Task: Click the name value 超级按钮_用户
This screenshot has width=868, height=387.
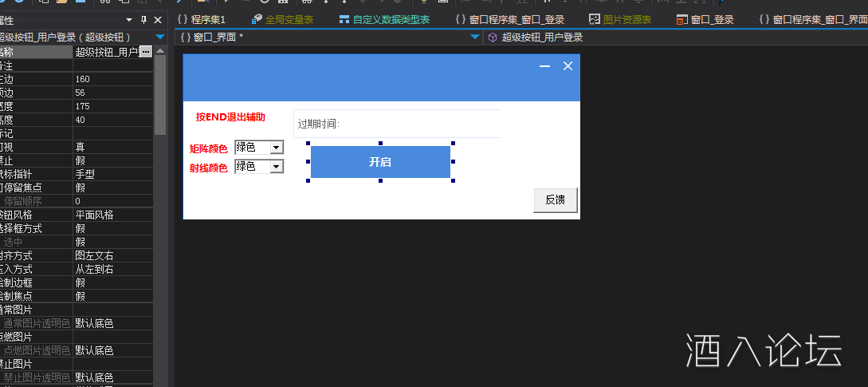Action: click(107, 52)
